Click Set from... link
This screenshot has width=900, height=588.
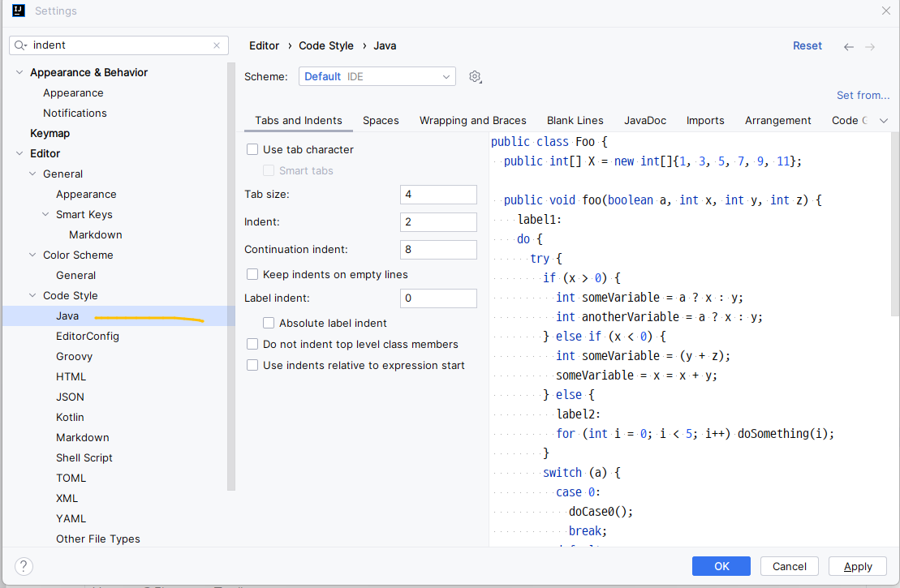[x=863, y=95]
